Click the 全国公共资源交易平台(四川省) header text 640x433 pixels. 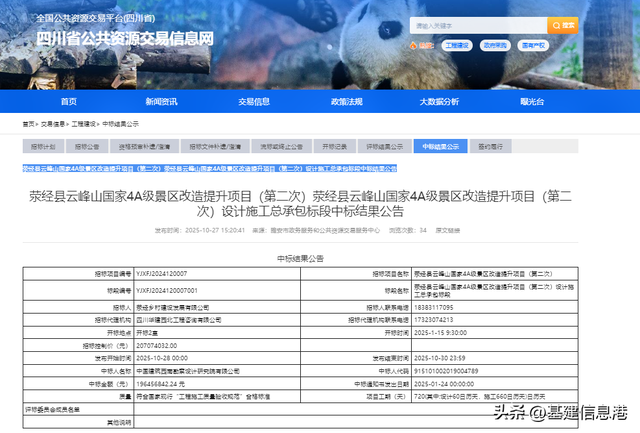96,18
